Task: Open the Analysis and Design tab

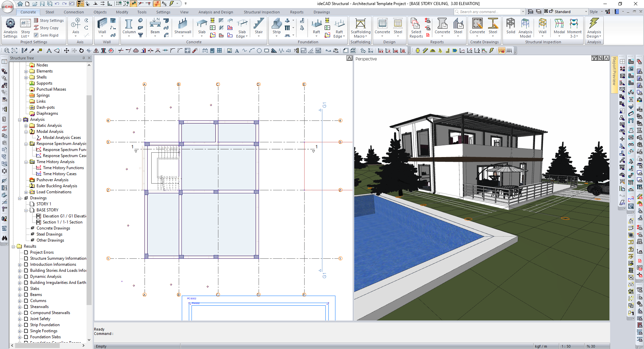Action: 215,12
